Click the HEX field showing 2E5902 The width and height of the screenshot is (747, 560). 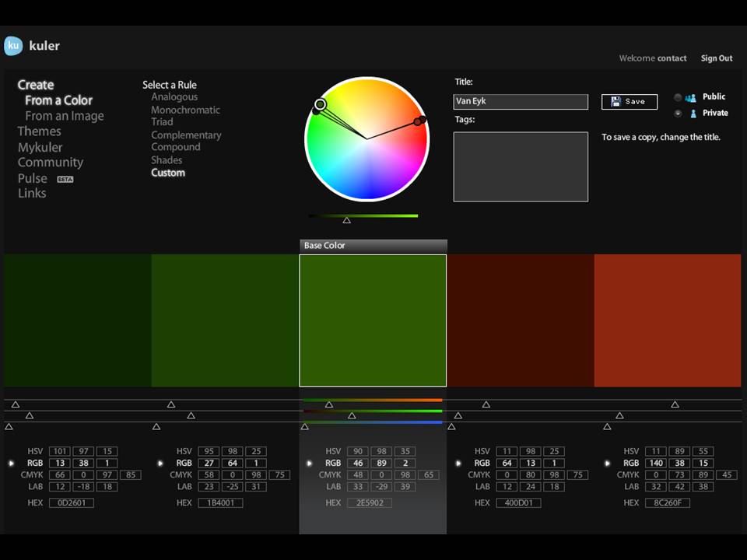370,503
